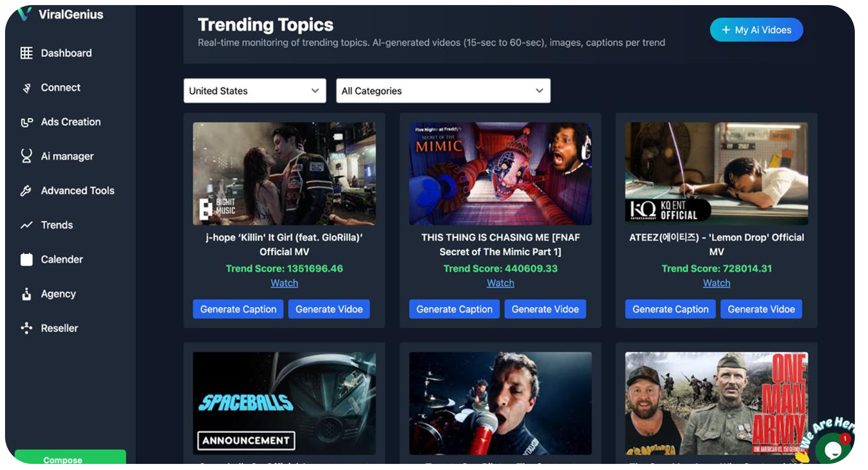Image resolution: width=868 pixels, height=470 pixels.
Task: Expand the All Categories dropdown
Action: 443,91
